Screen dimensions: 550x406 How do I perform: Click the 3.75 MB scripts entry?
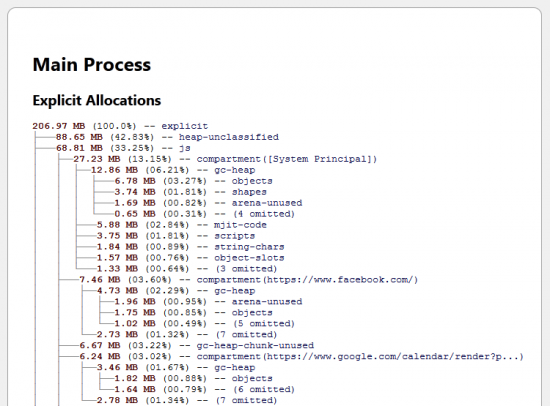click(x=176, y=235)
